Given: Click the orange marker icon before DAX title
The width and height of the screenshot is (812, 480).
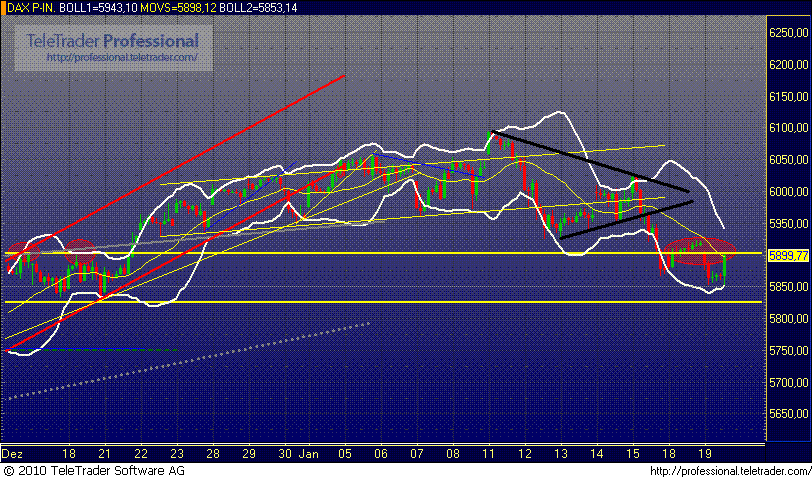Looking at the screenshot, I should point(3,8).
